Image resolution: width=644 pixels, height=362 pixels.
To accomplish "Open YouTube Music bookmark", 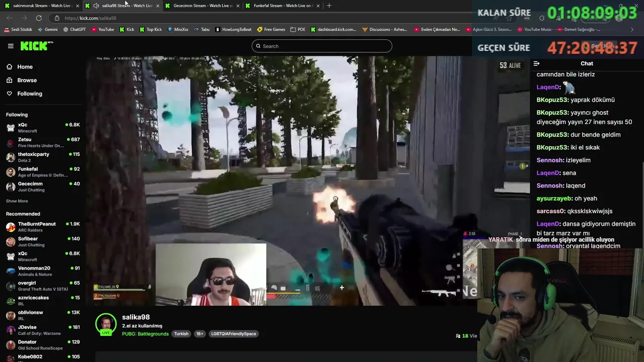I will click(534, 30).
